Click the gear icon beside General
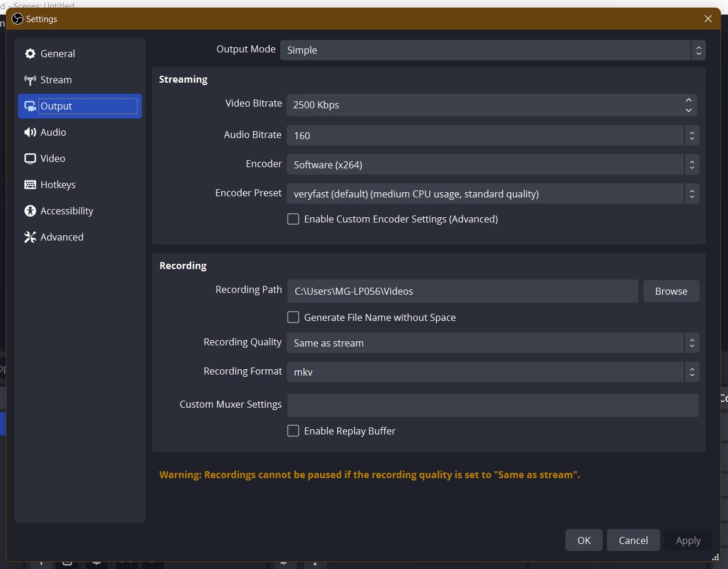This screenshot has width=728, height=569. [30, 53]
